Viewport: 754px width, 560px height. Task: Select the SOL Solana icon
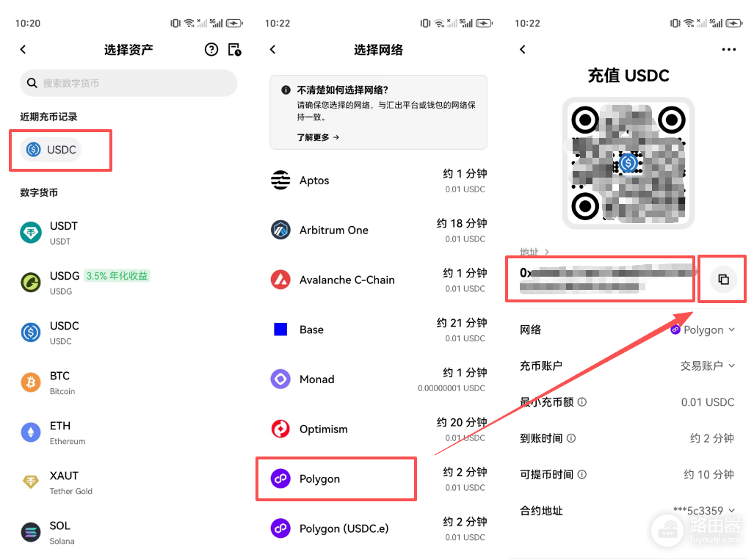click(x=31, y=532)
